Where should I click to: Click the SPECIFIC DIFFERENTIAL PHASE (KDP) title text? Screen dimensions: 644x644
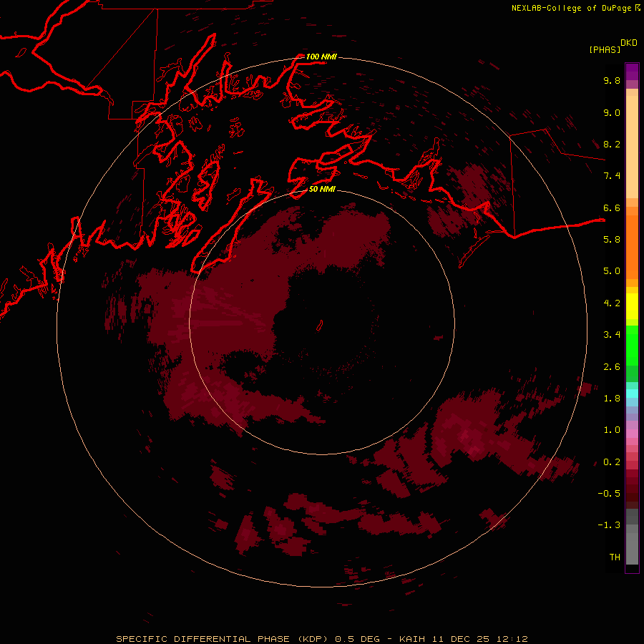[222, 639]
